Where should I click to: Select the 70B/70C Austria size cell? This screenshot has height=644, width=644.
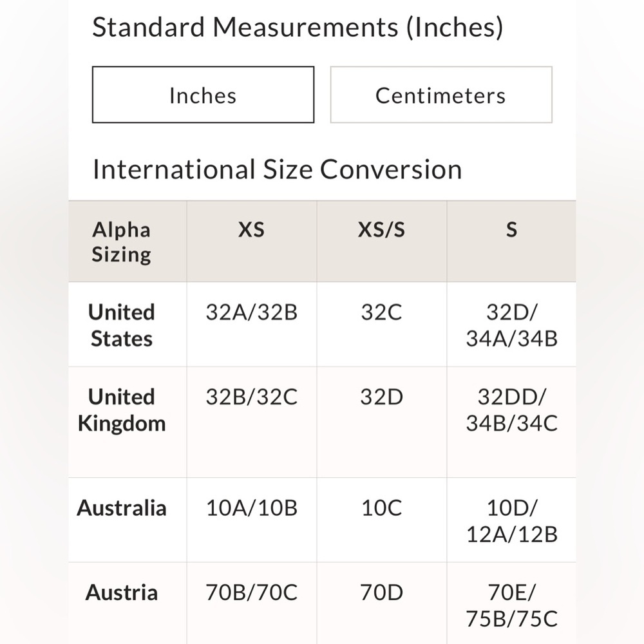251,603
